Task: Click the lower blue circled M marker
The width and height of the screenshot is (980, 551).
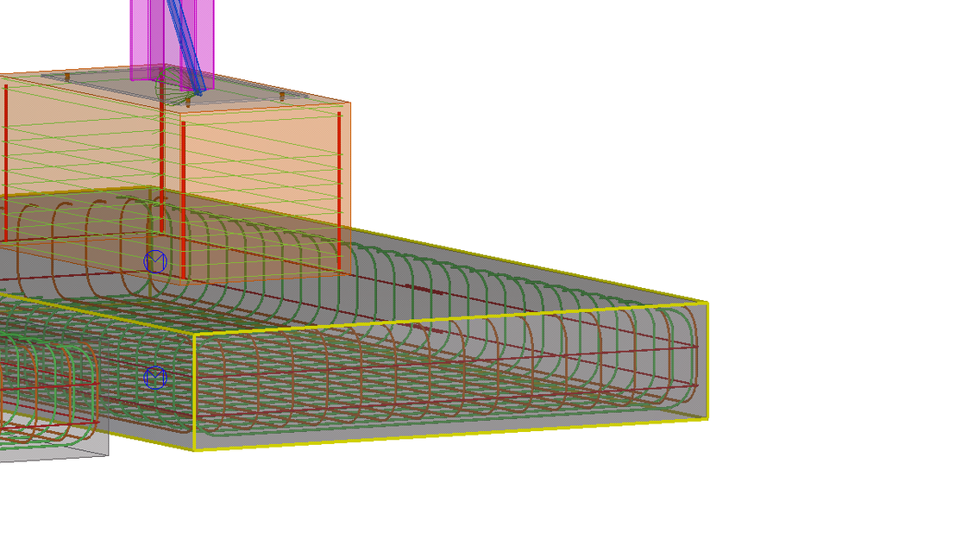Action: (155, 377)
